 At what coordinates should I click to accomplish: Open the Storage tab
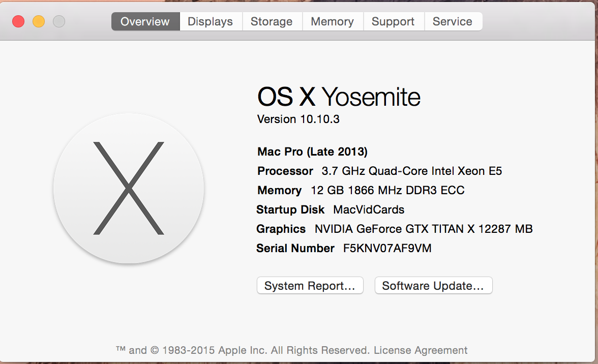tap(272, 21)
